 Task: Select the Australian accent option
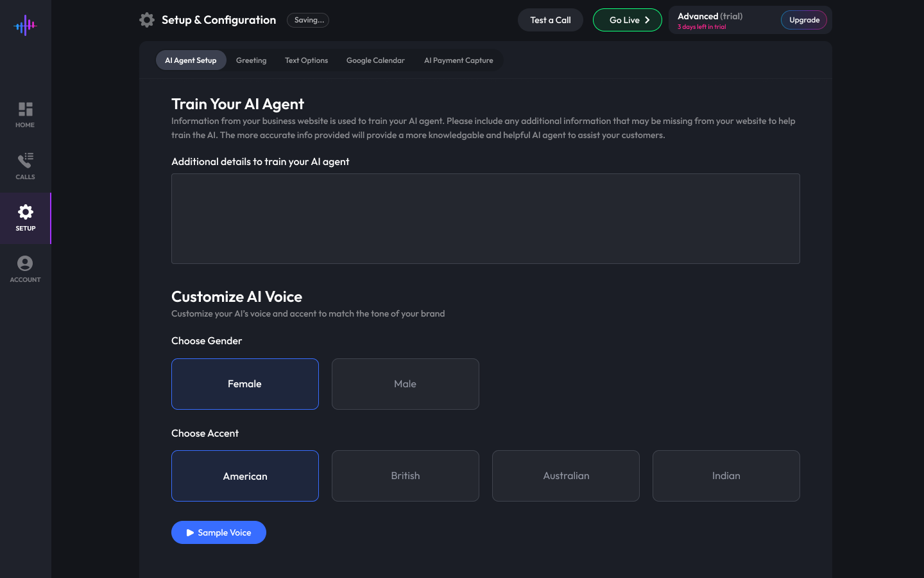click(x=565, y=476)
